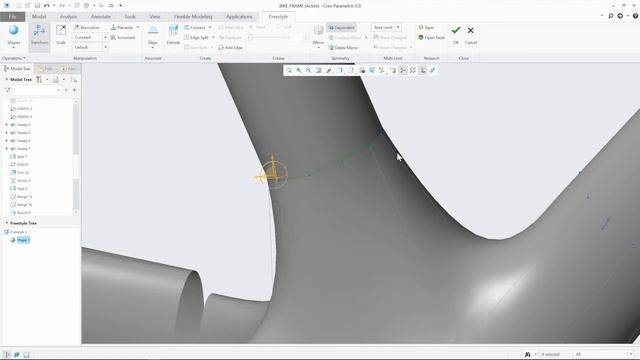Toggle the Dependent symmetry option
Viewport: 640px width, 360px height.
[342, 27]
